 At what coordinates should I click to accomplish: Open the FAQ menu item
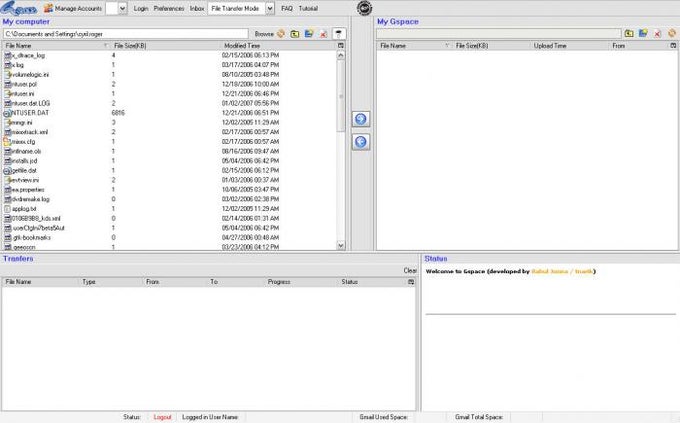pos(287,8)
